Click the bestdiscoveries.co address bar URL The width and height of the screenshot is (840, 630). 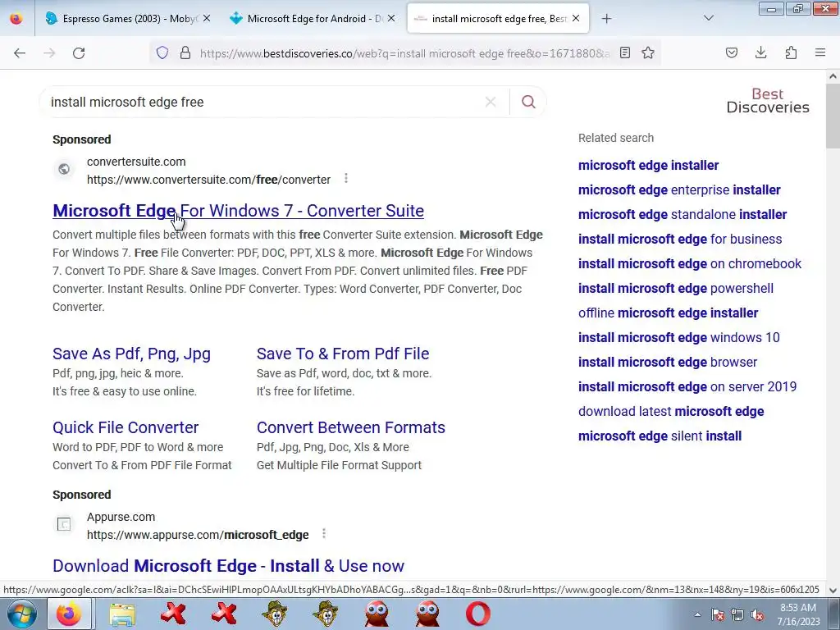click(404, 53)
